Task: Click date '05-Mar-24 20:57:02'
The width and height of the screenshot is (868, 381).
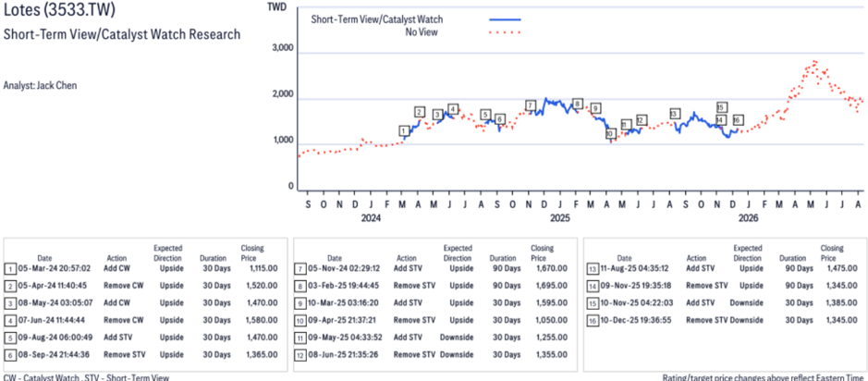Action: 53,269
